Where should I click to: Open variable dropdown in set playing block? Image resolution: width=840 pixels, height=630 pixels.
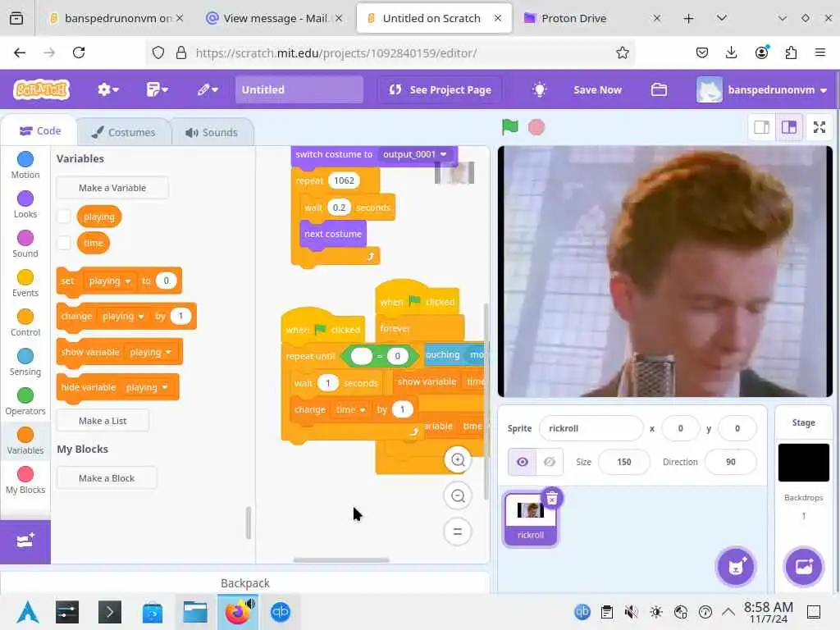coord(110,281)
